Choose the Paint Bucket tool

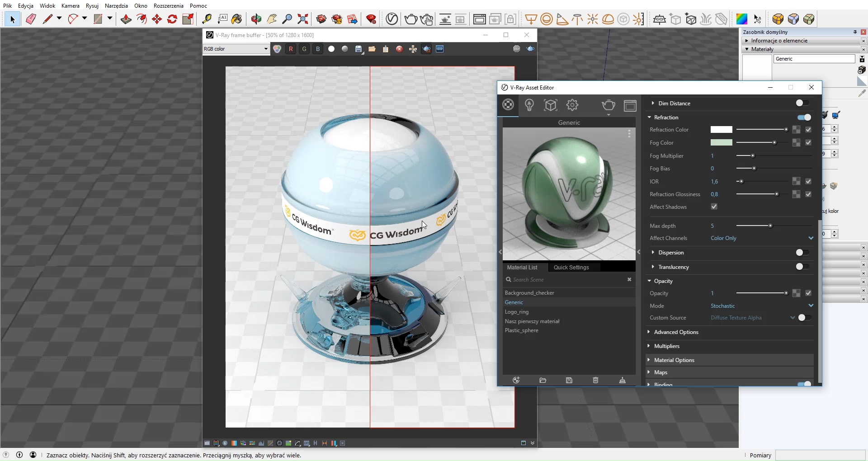pyautogui.click(x=236, y=19)
